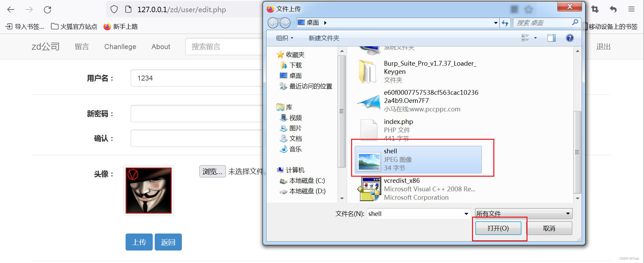Reload the page with the refresh icon

click(47, 9)
